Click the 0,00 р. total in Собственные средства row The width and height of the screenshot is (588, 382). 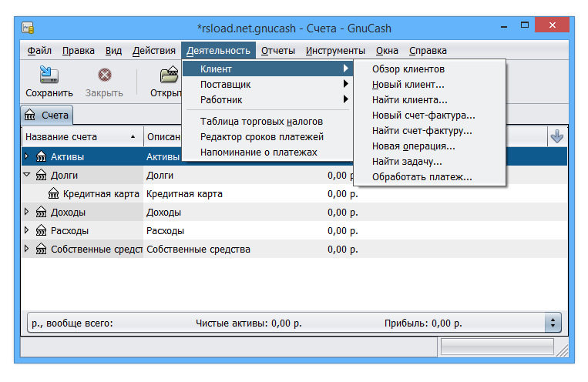tap(342, 249)
